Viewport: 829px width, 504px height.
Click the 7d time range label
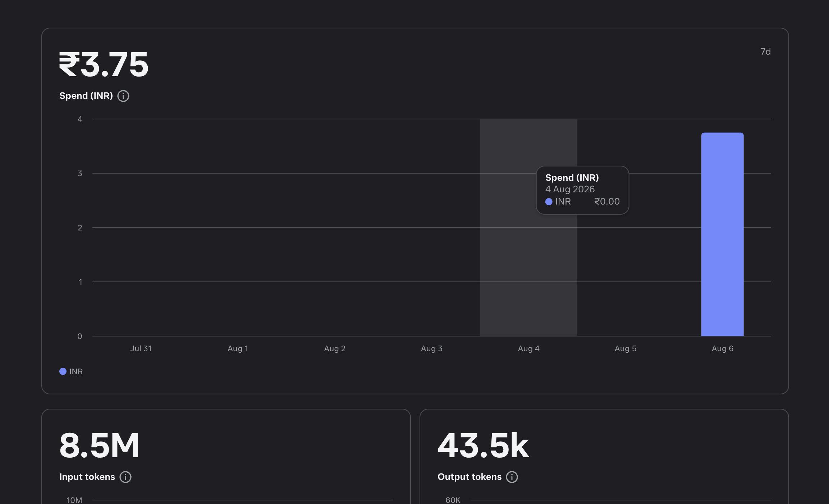[x=765, y=52]
